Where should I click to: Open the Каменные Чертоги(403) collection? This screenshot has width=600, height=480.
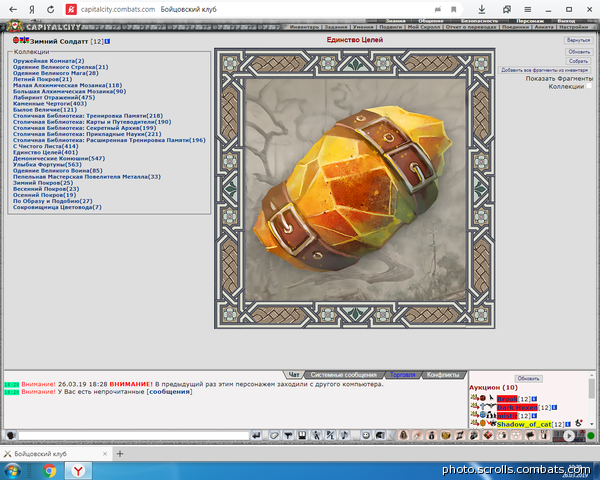pyautogui.click(x=50, y=103)
